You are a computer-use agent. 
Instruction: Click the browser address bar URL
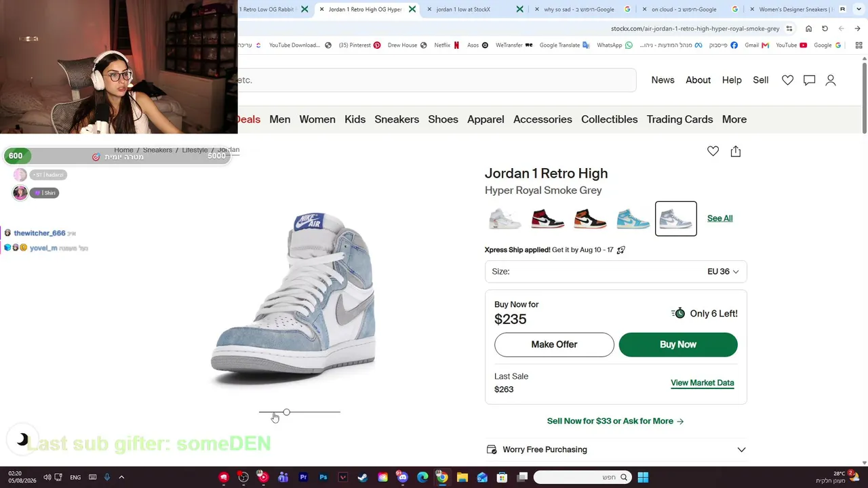pyautogui.click(x=695, y=28)
